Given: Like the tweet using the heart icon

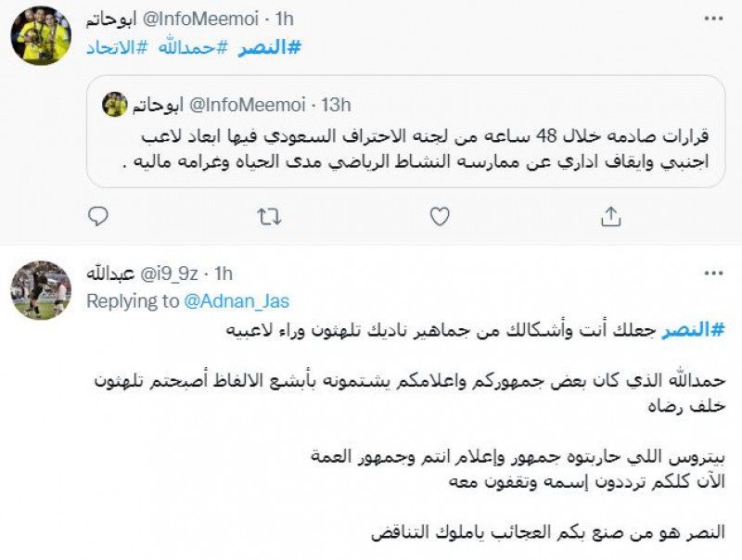Looking at the screenshot, I should pyautogui.click(x=436, y=216).
